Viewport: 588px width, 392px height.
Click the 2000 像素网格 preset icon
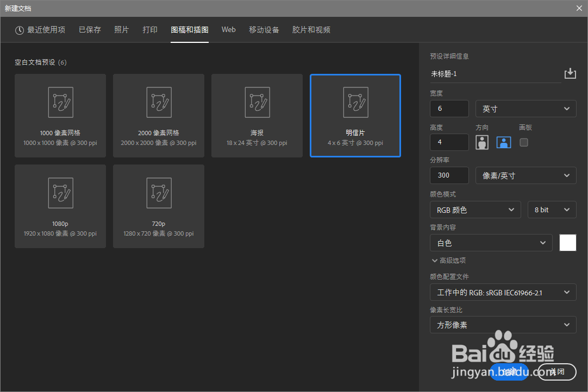coord(159,102)
